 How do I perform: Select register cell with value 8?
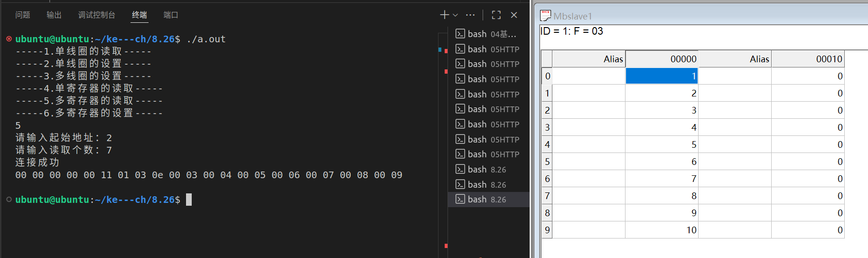click(662, 196)
